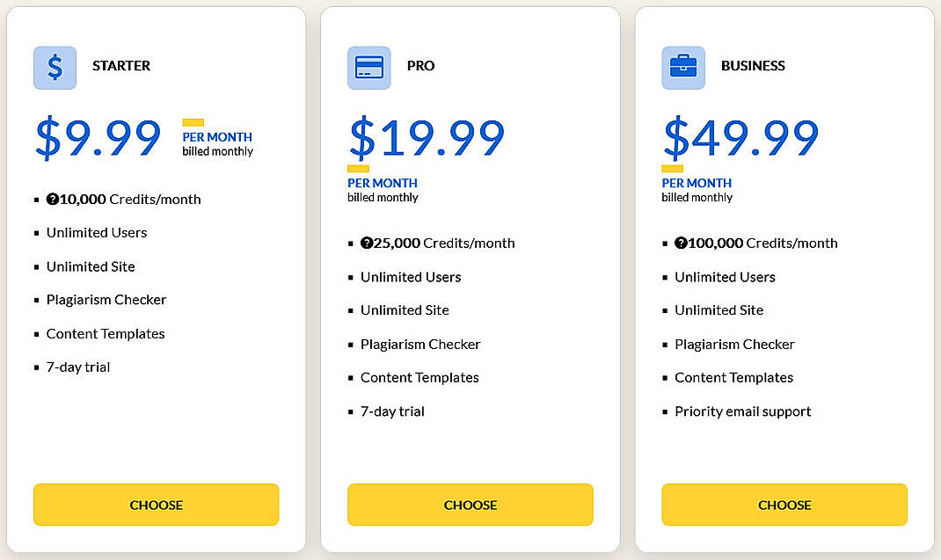Click the dollar sign icon on the Starter plan

(x=55, y=67)
